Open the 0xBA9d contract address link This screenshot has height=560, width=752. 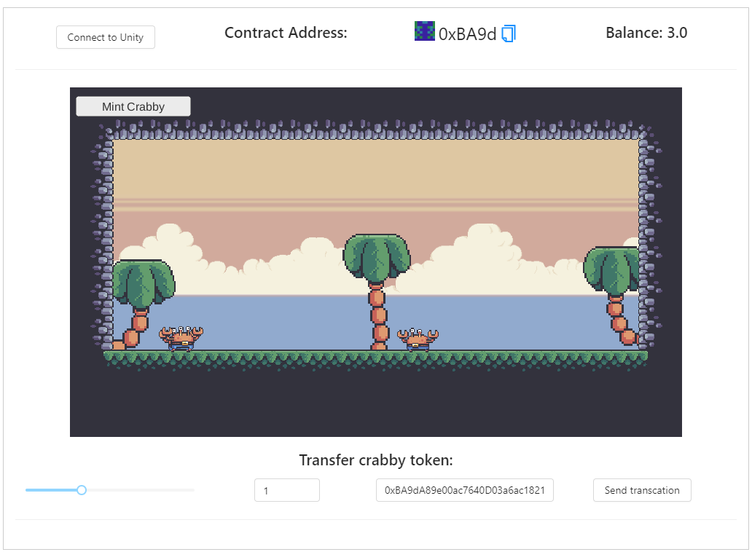tap(466, 32)
